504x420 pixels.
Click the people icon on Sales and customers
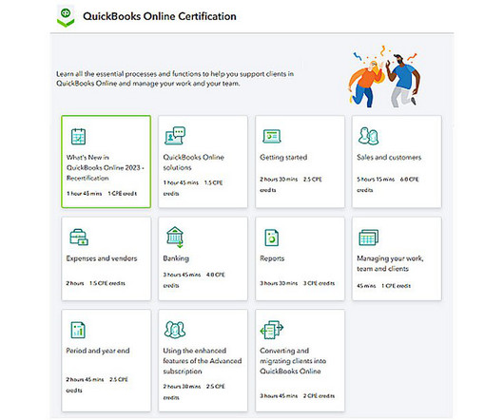click(368, 136)
